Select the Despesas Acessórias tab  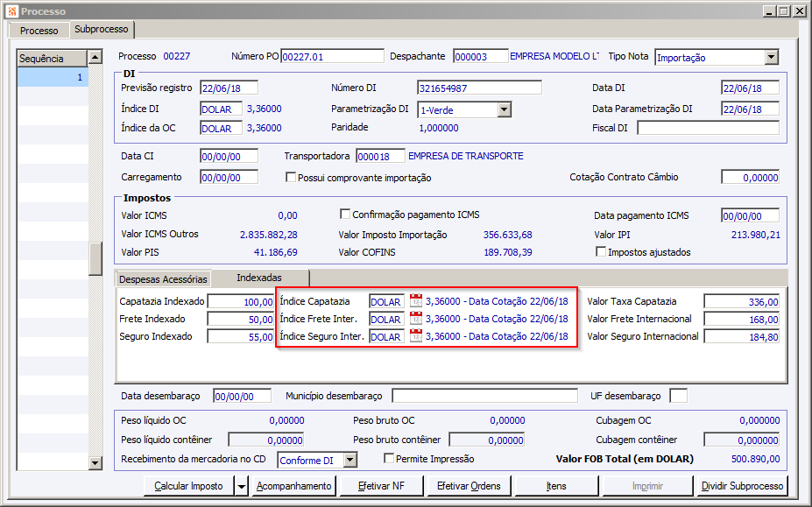(x=164, y=278)
